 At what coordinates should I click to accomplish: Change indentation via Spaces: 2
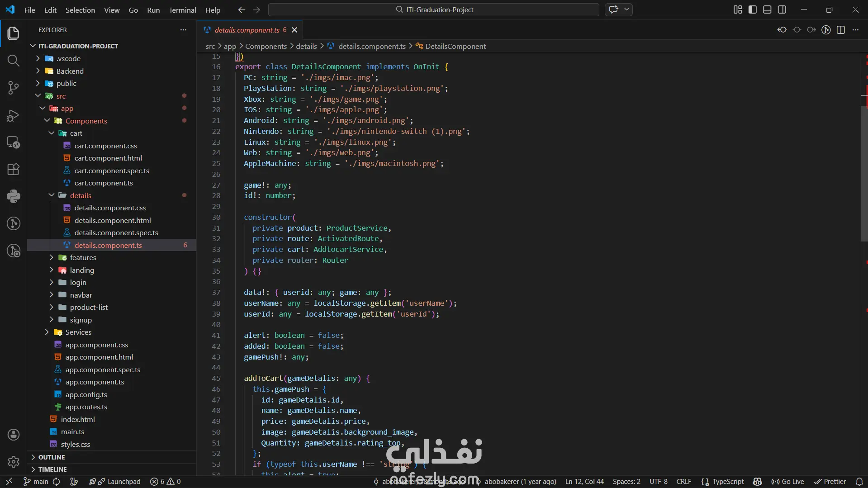tap(626, 482)
